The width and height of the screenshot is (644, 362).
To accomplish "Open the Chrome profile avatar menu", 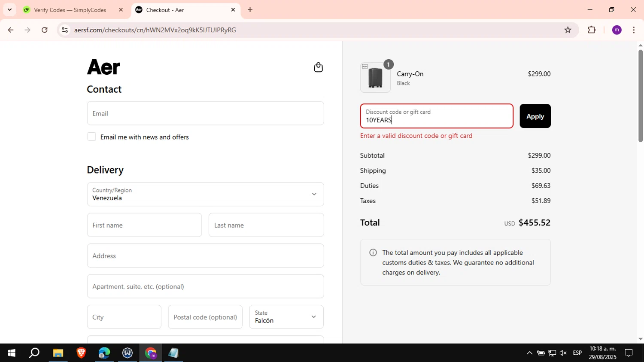I will (x=617, y=30).
